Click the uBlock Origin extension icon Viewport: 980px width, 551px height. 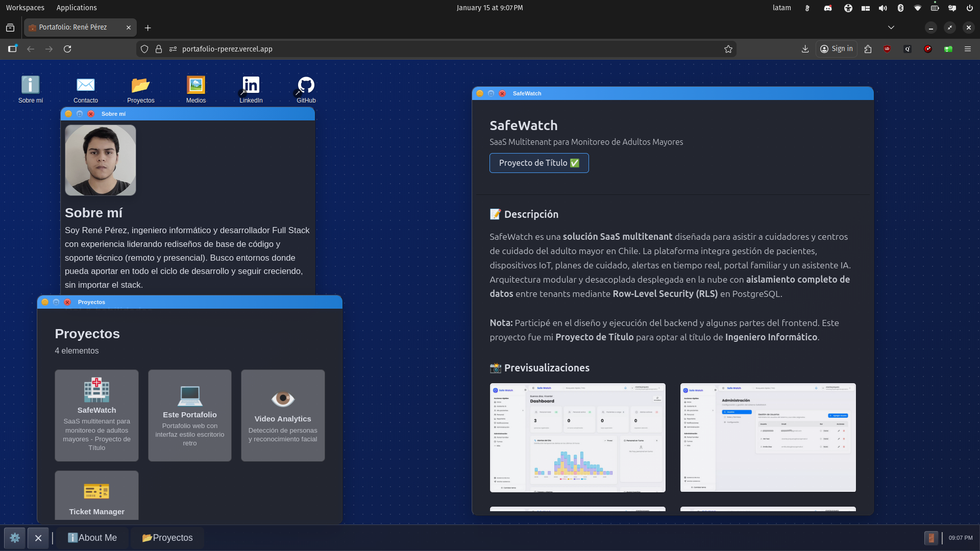(x=888, y=49)
